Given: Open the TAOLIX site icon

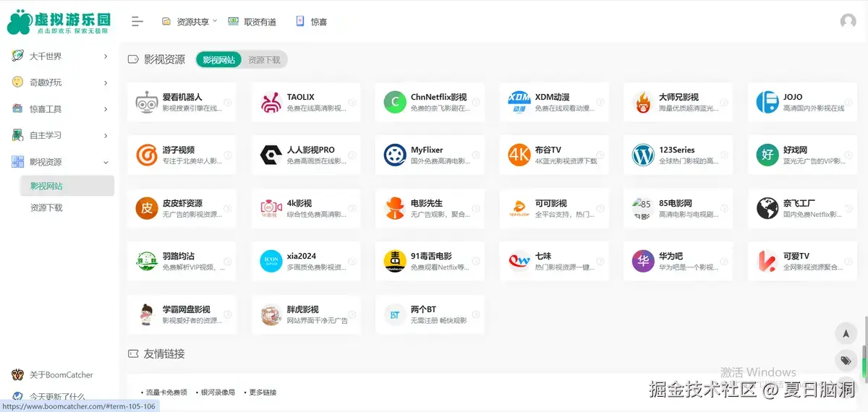Looking at the screenshot, I should pos(271,102).
